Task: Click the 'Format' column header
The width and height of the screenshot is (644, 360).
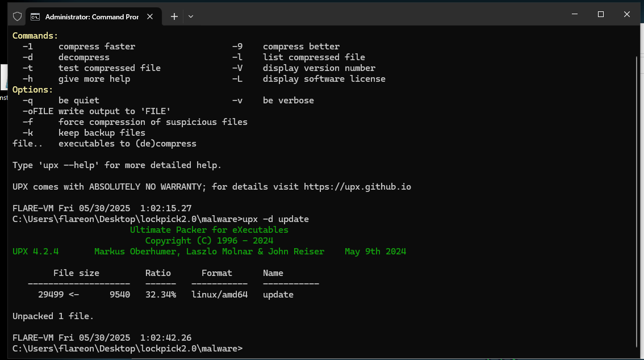Action: [x=217, y=273]
